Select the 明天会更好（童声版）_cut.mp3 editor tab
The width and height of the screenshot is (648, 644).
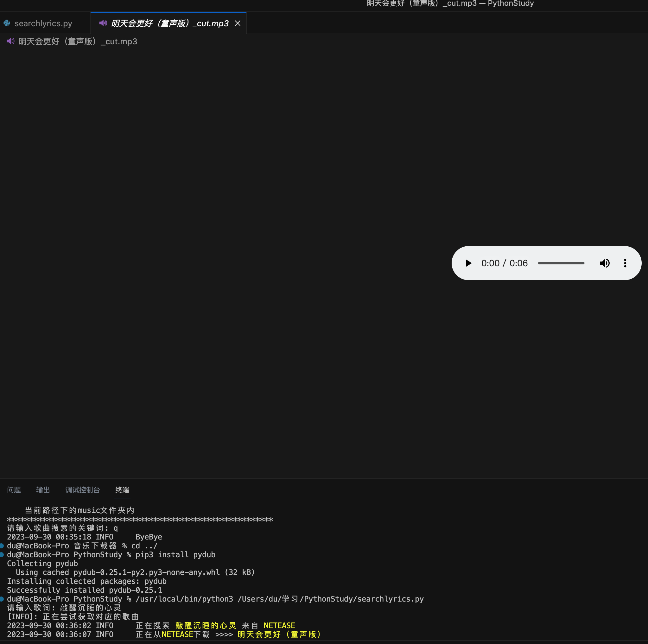[169, 23]
